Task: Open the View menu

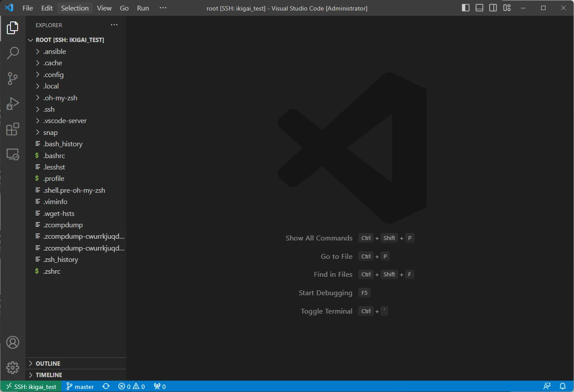Action: click(104, 8)
